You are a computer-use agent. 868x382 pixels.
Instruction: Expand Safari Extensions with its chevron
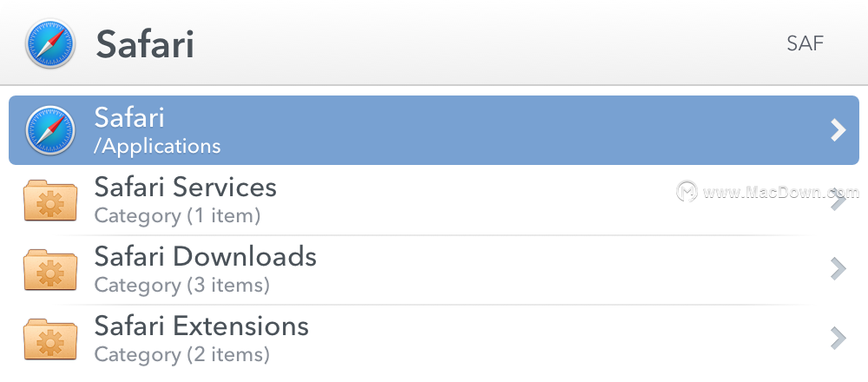click(x=838, y=339)
